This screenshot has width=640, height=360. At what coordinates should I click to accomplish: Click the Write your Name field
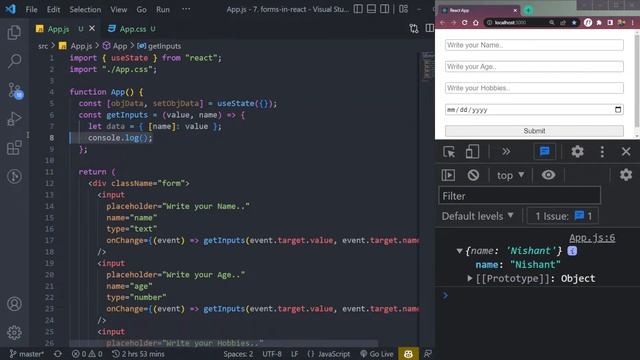click(534, 45)
